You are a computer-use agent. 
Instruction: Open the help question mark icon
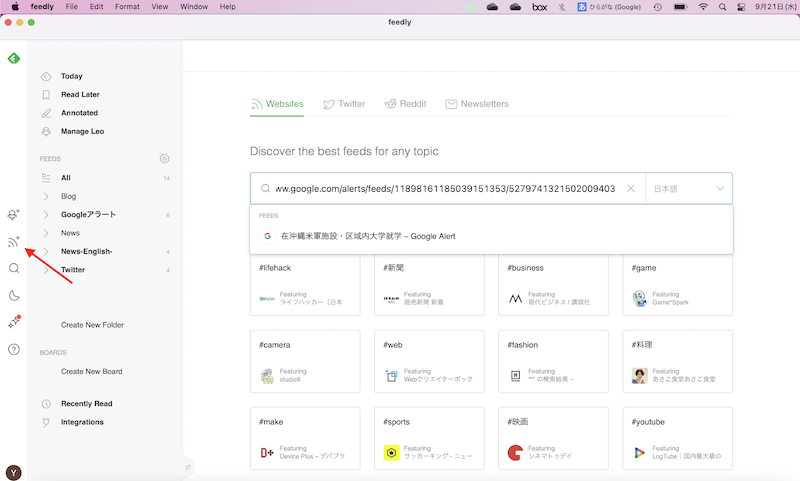(14, 349)
